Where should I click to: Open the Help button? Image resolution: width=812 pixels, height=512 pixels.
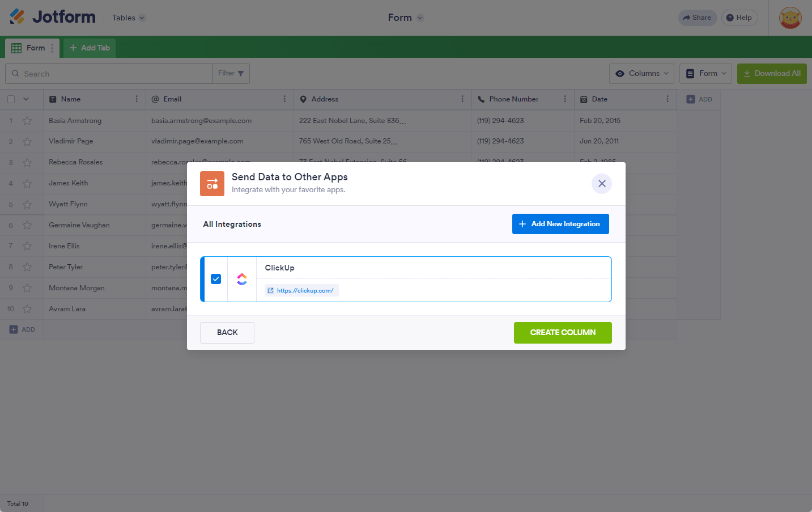(x=739, y=18)
